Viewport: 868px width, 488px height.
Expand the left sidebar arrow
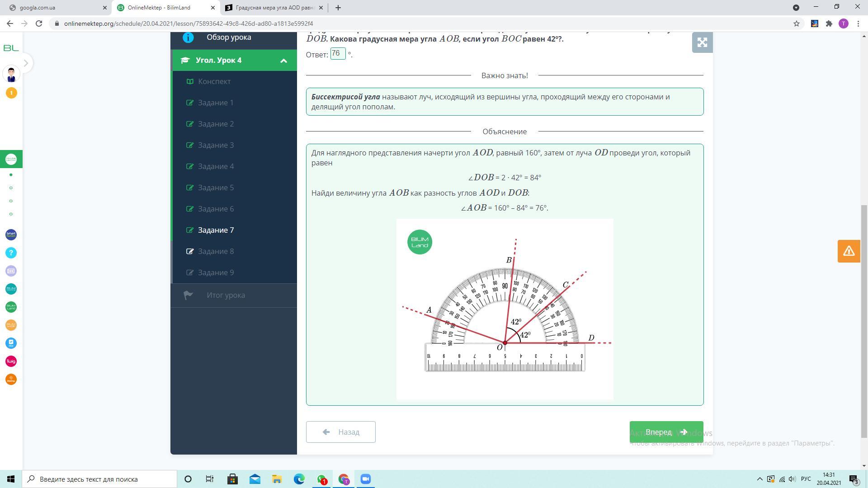(26, 63)
